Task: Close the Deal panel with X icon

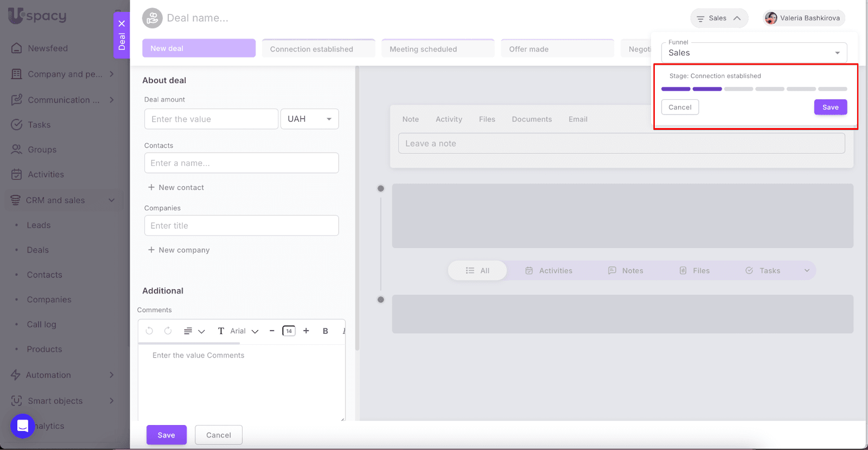Action: 122,23
